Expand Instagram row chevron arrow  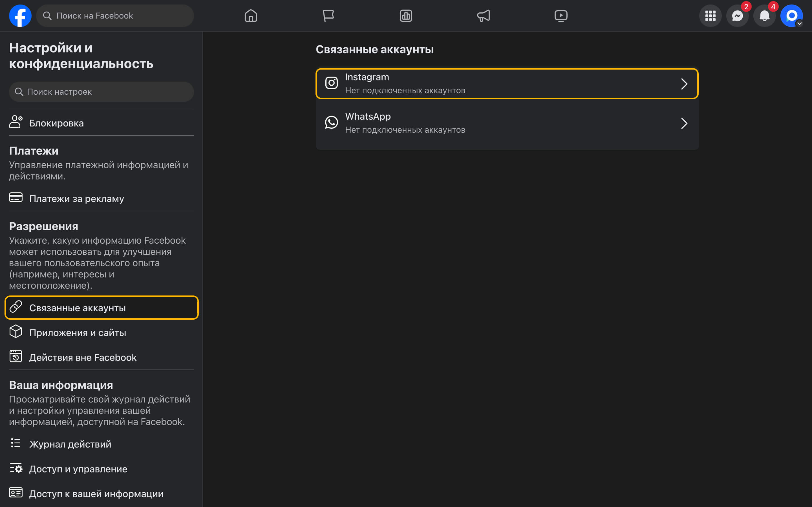click(684, 84)
